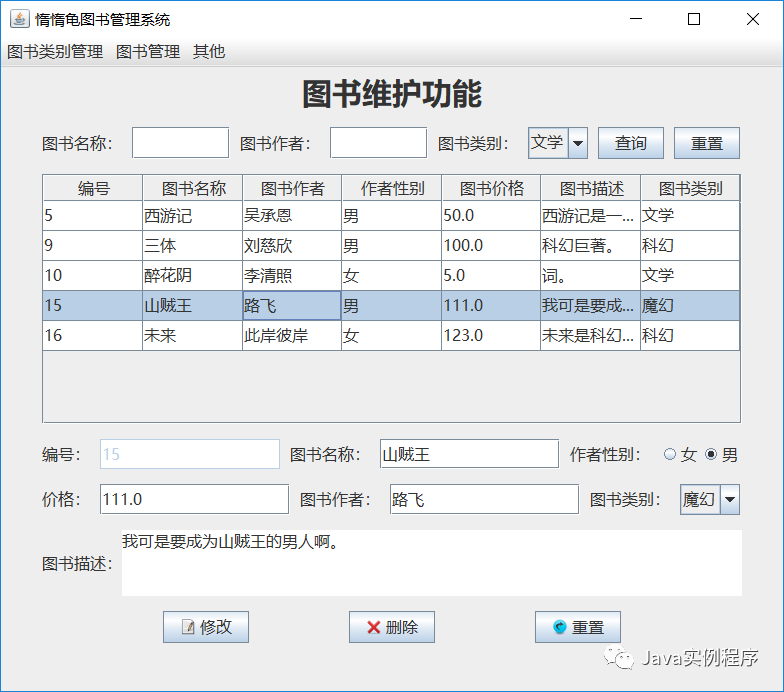Select the 李清照 author cell

pyautogui.click(x=292, y=276)
